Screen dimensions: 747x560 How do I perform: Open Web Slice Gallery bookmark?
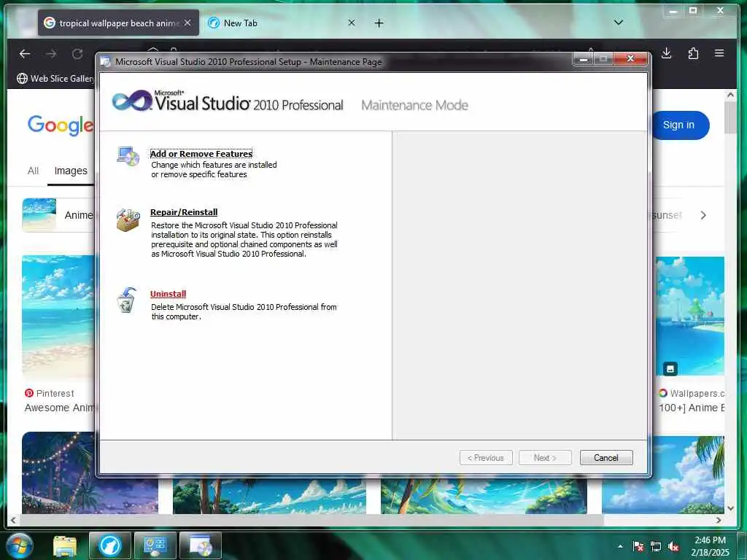pyautogui.click(x=55, y=79)
